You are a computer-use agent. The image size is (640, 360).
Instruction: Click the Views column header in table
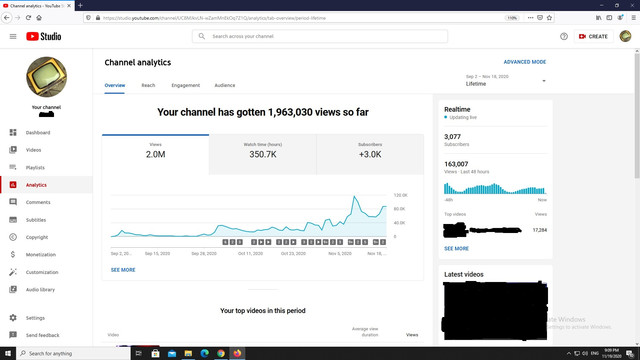click(412, 335)
